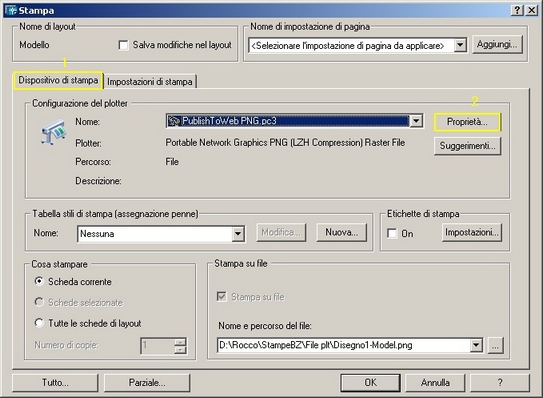
Task: Click the Percorso value File text
Action: point(172,162)
